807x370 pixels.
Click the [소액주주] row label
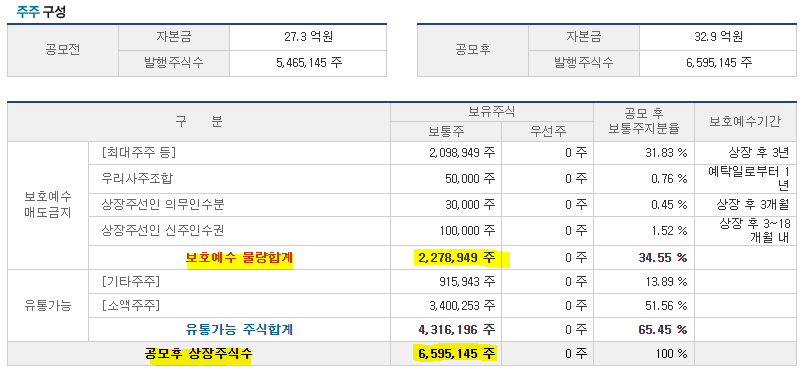(131, 306)
